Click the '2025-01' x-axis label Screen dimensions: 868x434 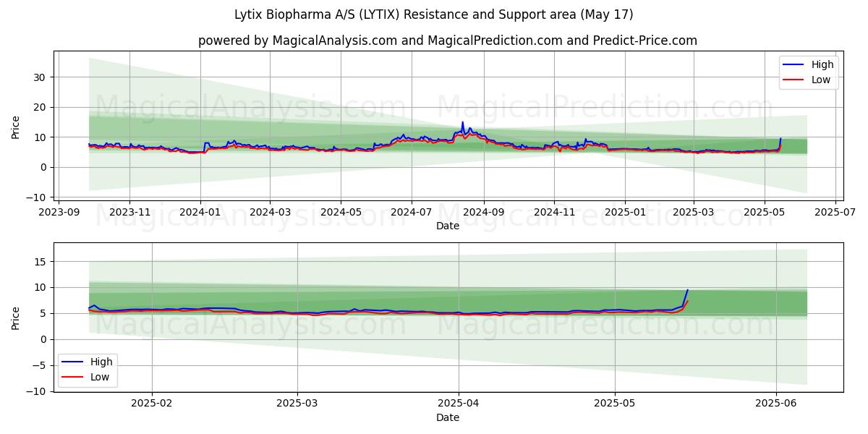pos(625,213)
